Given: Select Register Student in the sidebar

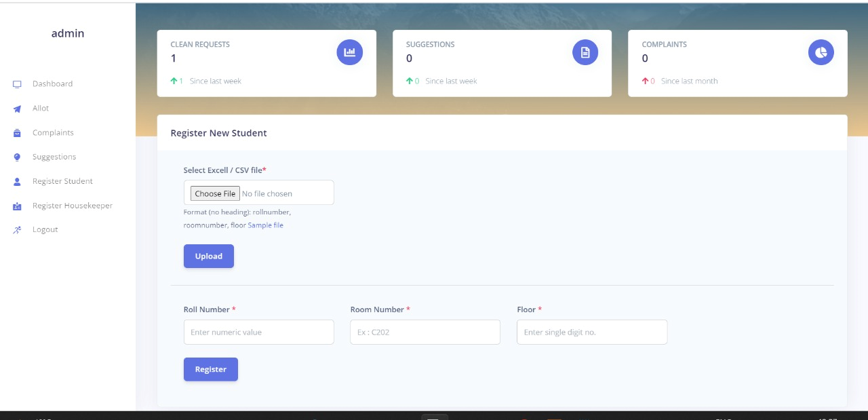Looking at the screenshot, I should tap(62, 182).
